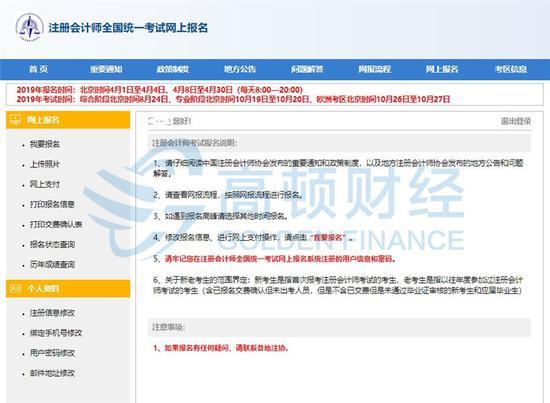550x403 pixels.
Task: Open the 首页 navigation item
Action: 38,69
